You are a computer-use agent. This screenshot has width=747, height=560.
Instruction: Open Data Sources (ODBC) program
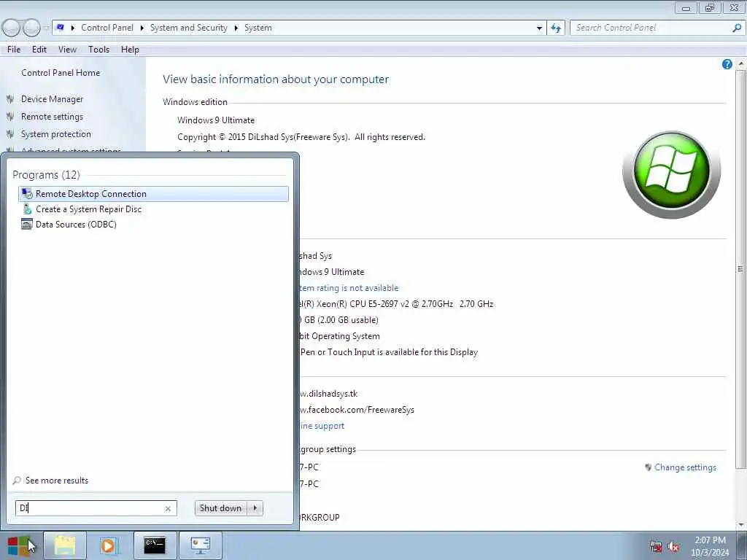tap(69, 225)
